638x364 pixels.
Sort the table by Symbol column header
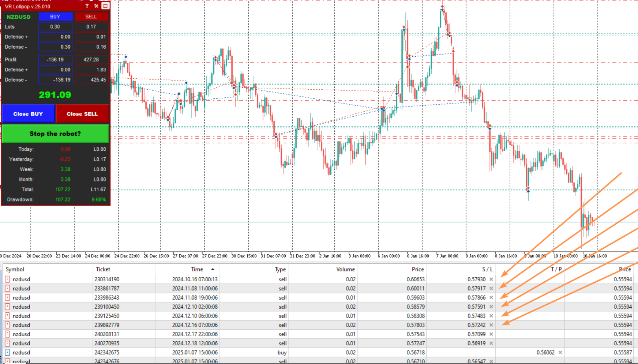pos(15,269)
